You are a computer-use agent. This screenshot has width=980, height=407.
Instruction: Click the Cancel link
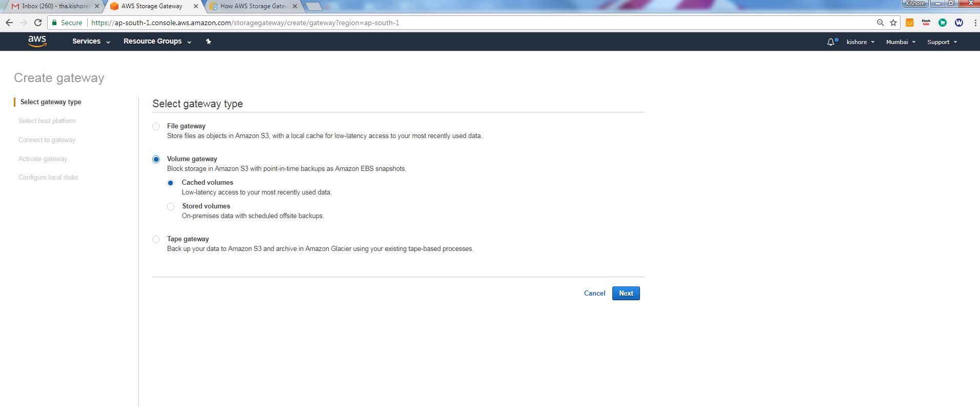(x=594, y=293)
